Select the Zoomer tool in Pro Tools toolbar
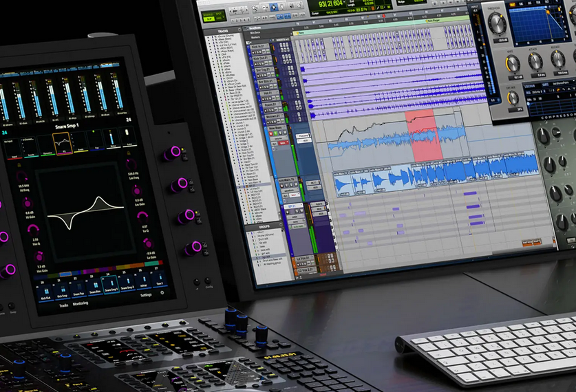The width and height of the screenshot is (576, 392). click(255, 8)
